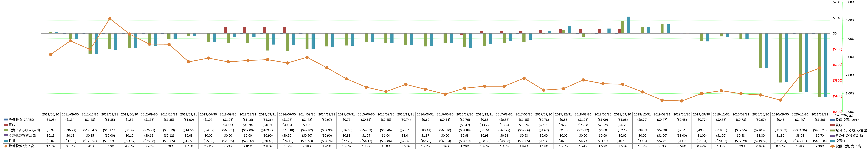Select the その他の投資活動 data table row label
This screenshot has width=868, height=149.
pos(22,136)
